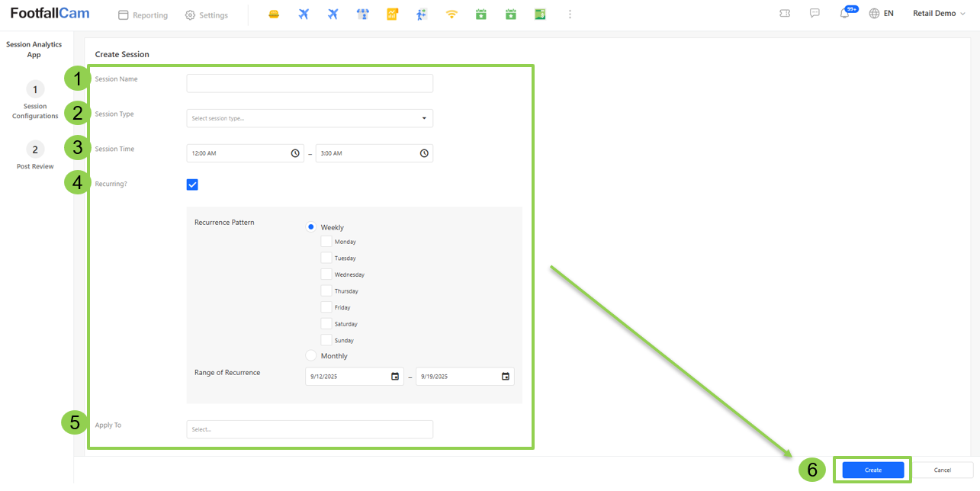Image resolution: width=980 pixels, height=491 pixels.
Task: Click the Create button
Action: point(873,470)
